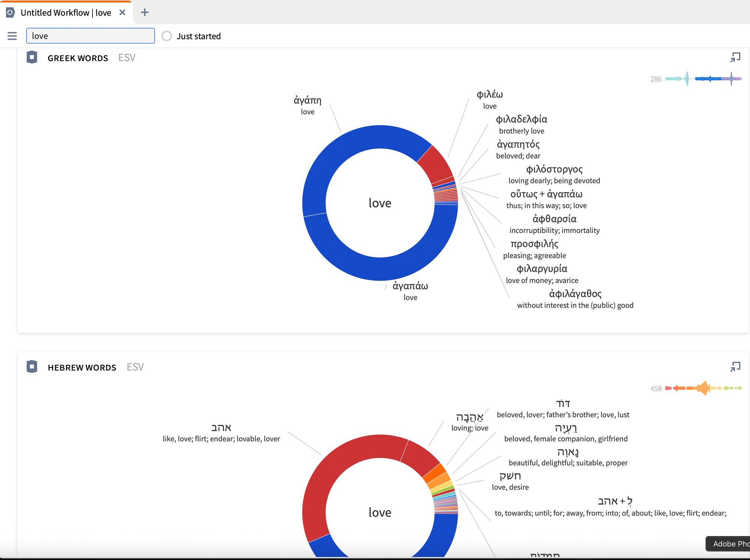Screen dimensions: 750x560
Task: Pop out the Hebrew Words section
Action: pyautogui.click(x=735, y=367)
